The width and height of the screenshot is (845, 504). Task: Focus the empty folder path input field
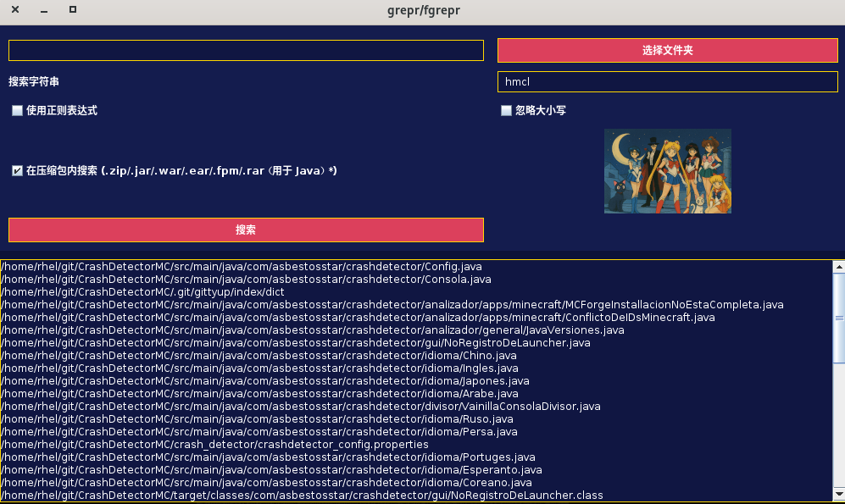246,51
